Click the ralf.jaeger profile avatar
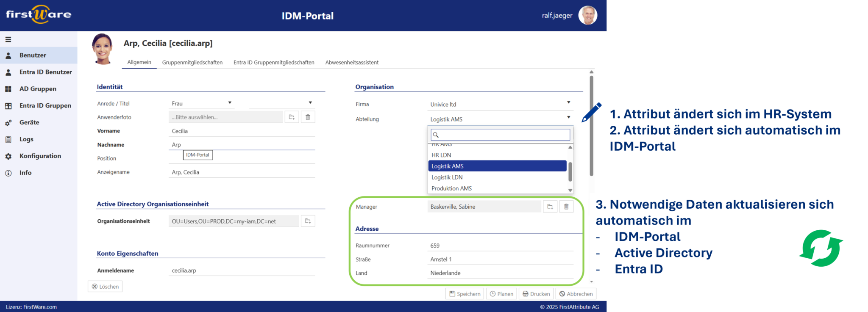Viewport: 868px width, 312px height. click(x=587, y=16)
